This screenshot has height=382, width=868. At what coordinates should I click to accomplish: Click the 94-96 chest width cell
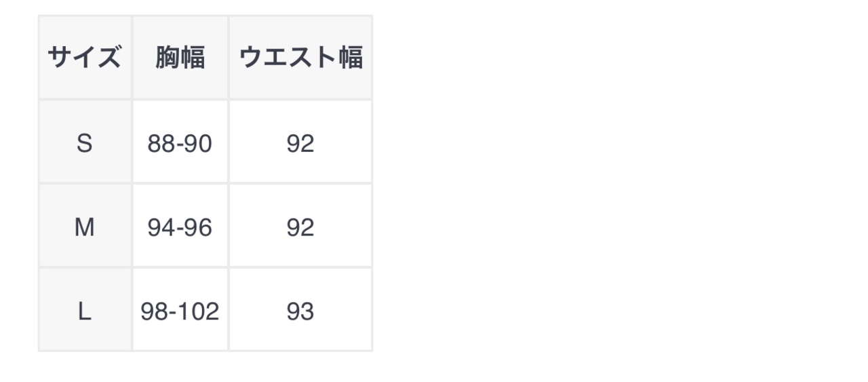click(180, 227)
